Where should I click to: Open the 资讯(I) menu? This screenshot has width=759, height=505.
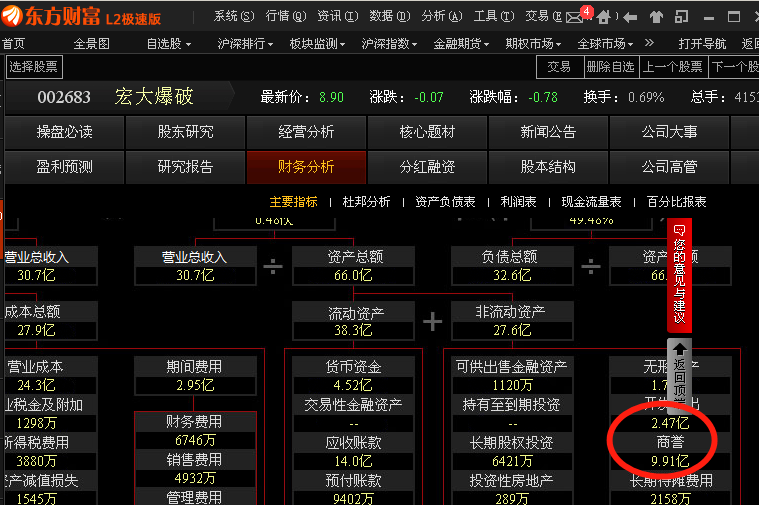(x=337, y=17)
